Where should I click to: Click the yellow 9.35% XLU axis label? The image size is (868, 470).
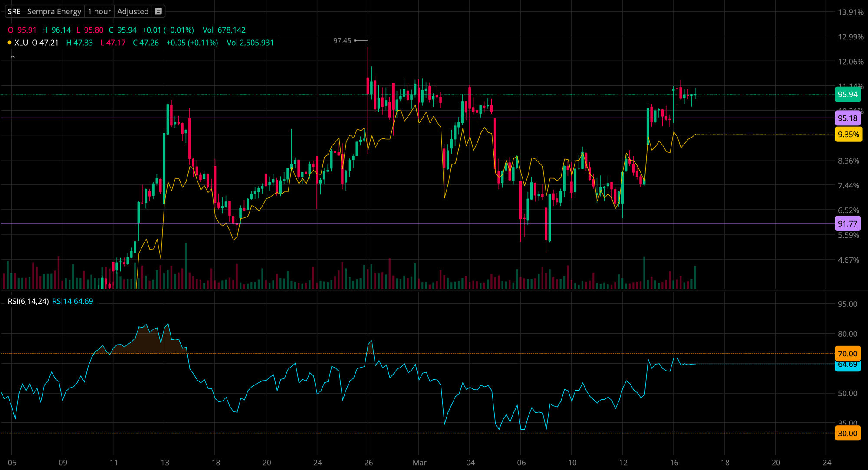(x=848, y=135)
